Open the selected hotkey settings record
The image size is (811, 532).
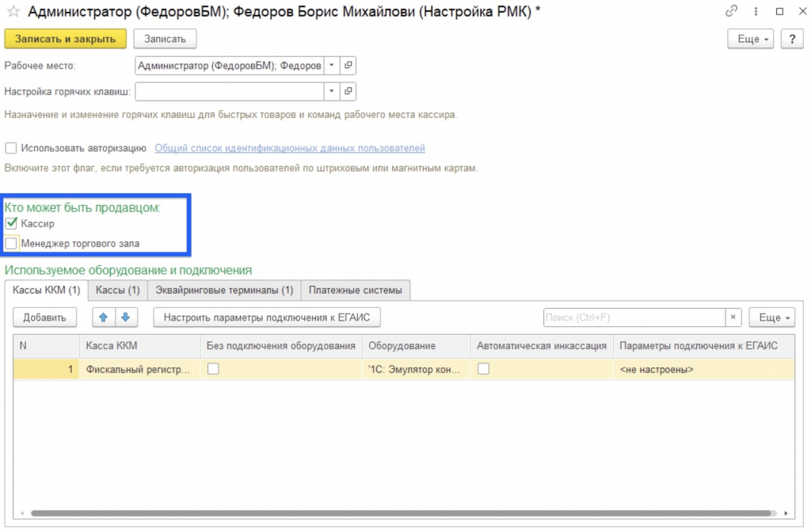(348, 91)
